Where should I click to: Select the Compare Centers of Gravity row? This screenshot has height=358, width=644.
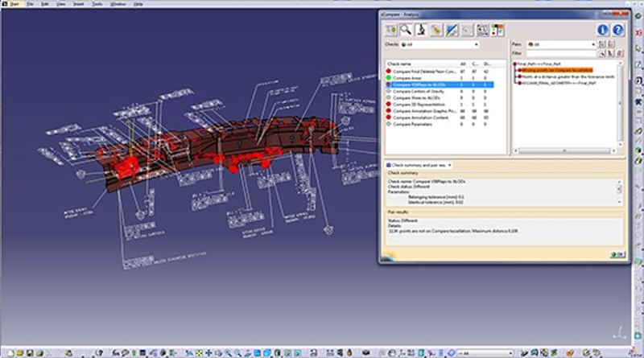(x=439, y=91)
